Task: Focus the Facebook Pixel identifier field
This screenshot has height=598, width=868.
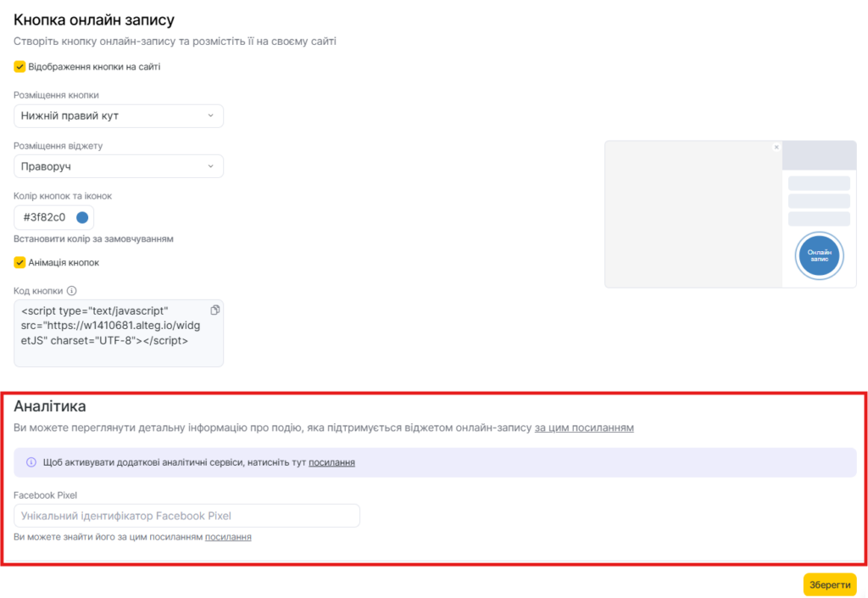Action: (186, 516)
